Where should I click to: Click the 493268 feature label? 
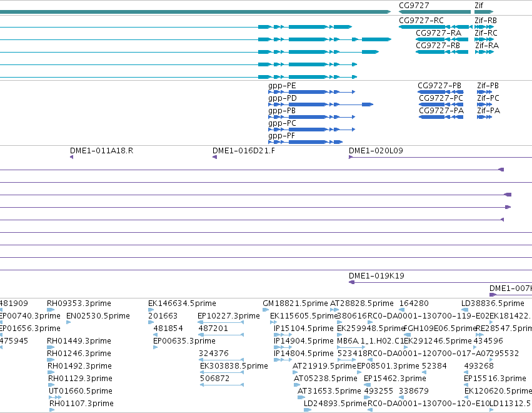pyautogui.click(x=479, y=366)
